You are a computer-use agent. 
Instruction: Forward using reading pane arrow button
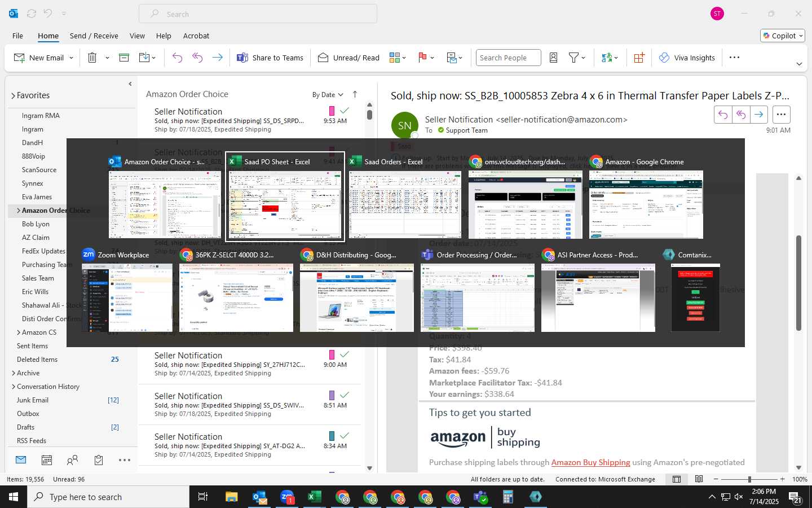tap(759, 115)
